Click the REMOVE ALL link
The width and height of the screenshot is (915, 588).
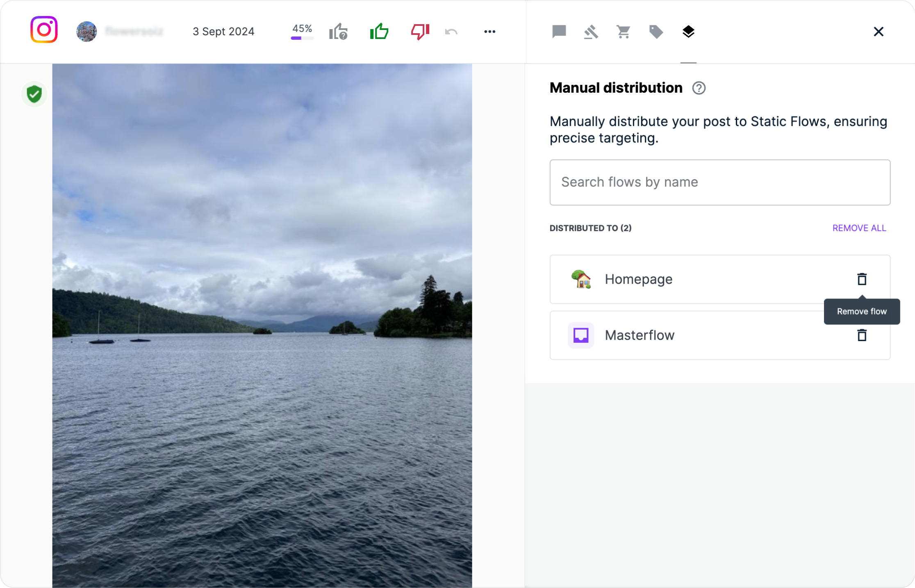coord(859,228)
